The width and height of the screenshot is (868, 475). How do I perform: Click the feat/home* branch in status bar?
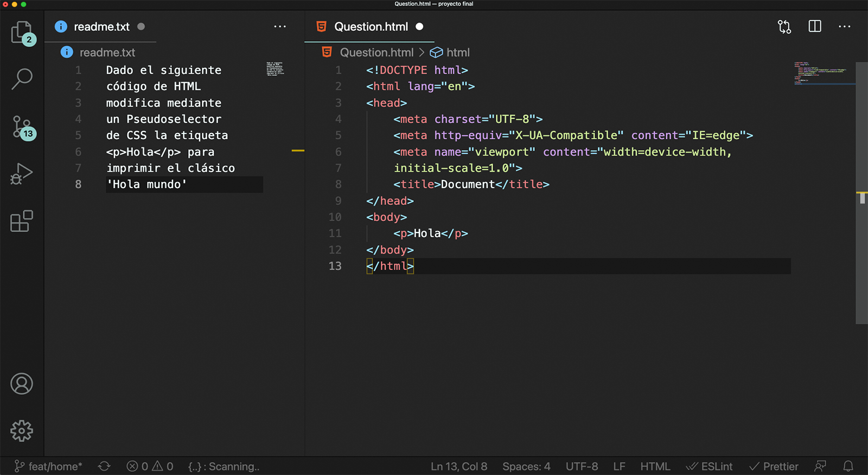click(49, 466)
